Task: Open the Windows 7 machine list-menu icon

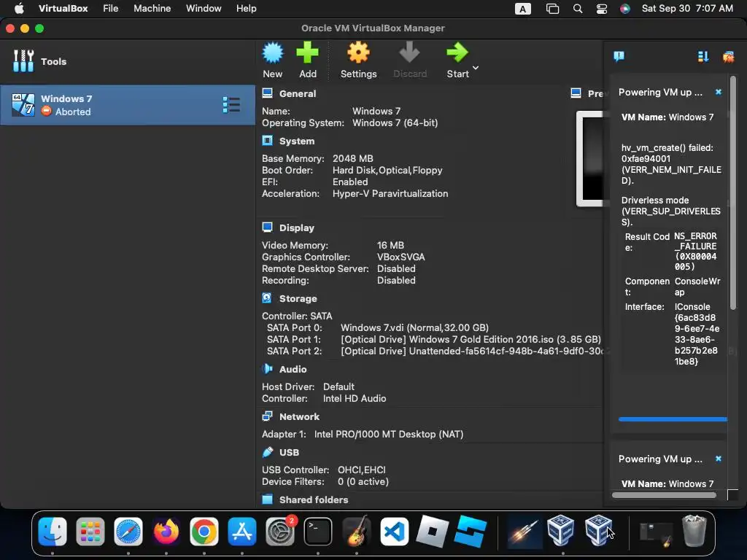Action: click(x=231, y=105)
